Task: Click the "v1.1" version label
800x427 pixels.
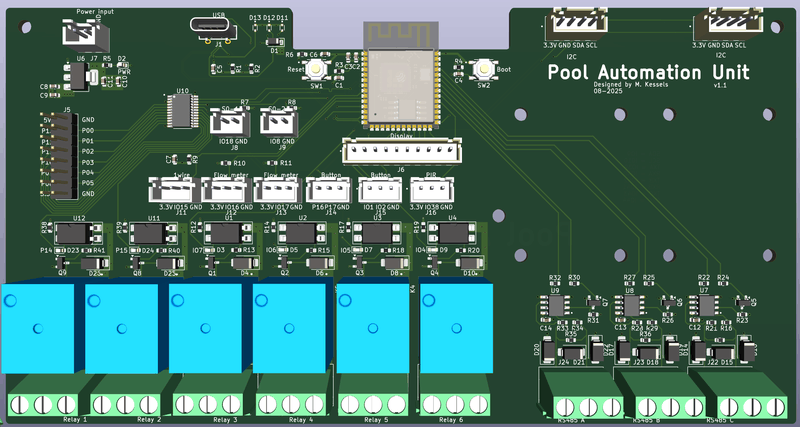Action: pyautogui.click(x=721, y=86)
